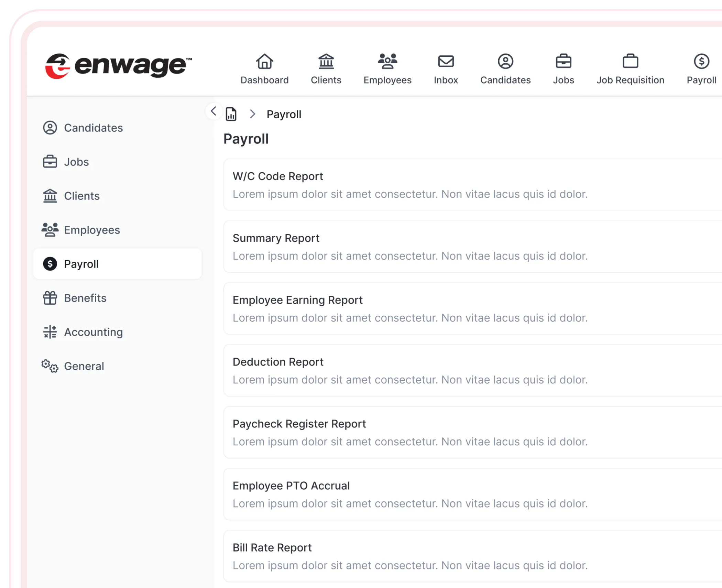
Task: Click the reports document icon in breadcrumb
Action: pyautogui.click(x=231, y=114)
